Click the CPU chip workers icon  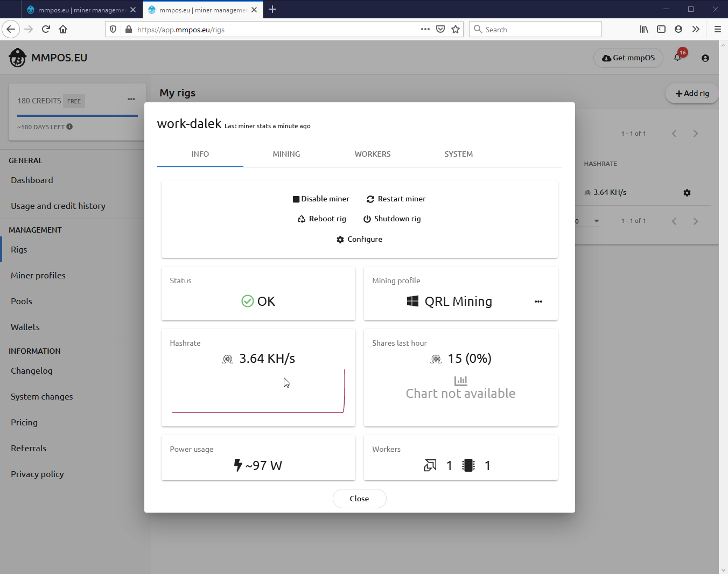click(x=468, y=465)
